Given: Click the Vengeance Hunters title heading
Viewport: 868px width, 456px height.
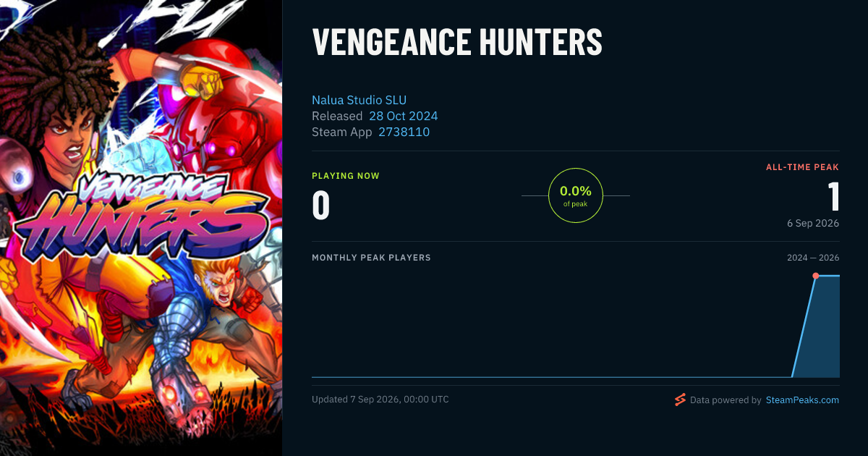Looking at the screenshot, I should click(457, 43).
